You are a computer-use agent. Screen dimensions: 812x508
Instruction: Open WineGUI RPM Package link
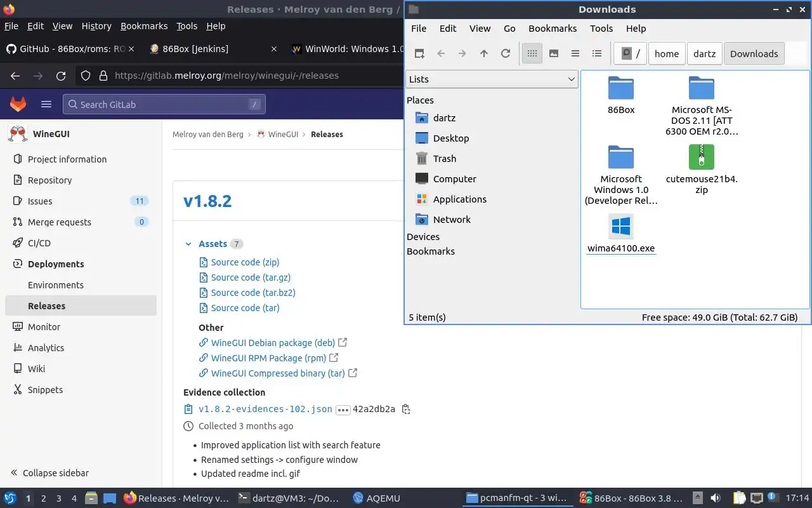(268, 358)
